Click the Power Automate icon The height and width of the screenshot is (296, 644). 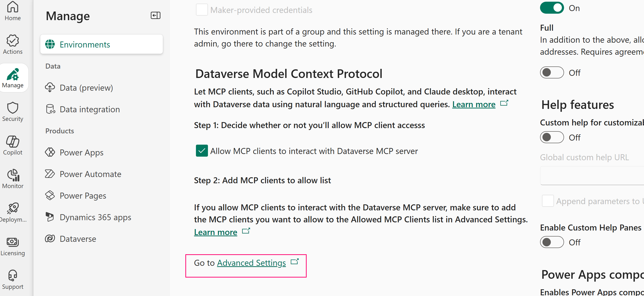(50, 174)
